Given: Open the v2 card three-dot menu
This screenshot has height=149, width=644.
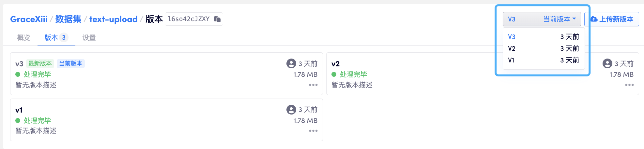Looking at the screenshot, I should click(629, 85).
